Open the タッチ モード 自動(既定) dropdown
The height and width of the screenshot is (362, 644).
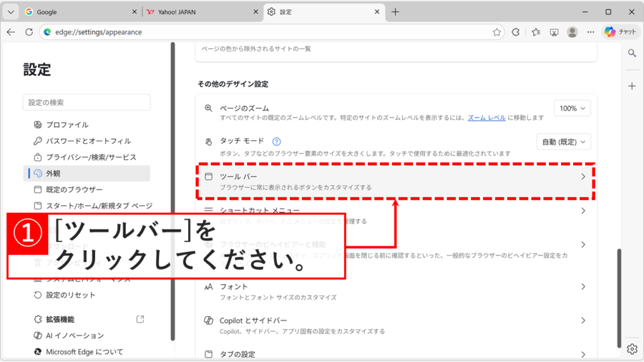pyautogui.click(x=563, y=142)
